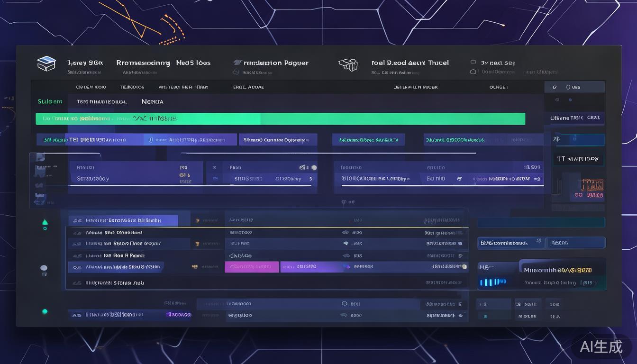This screenshot has height=364, width=637.
Task: Open the NEPIITA tab
Action: [x=152, y=101]
